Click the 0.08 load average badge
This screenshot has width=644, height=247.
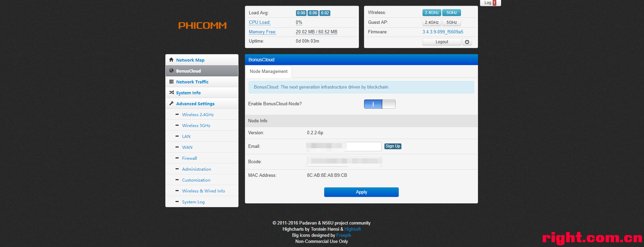point(301,13)
